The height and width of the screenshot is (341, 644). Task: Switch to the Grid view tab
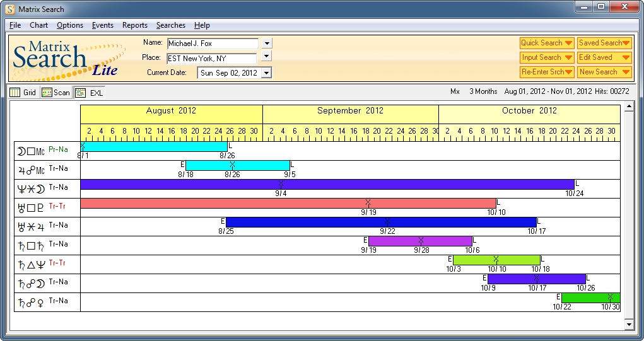(x=23, y=92)
